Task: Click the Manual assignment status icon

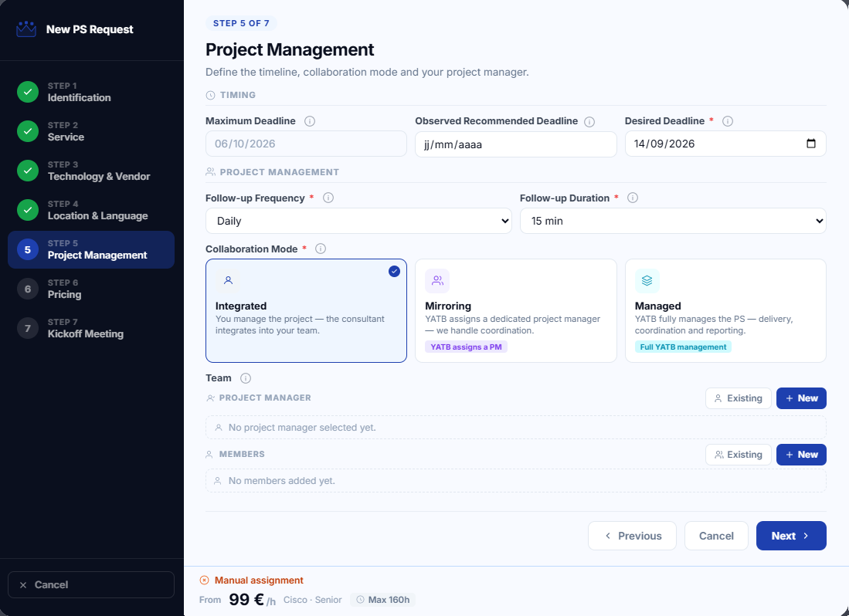Action: (204, 580)
